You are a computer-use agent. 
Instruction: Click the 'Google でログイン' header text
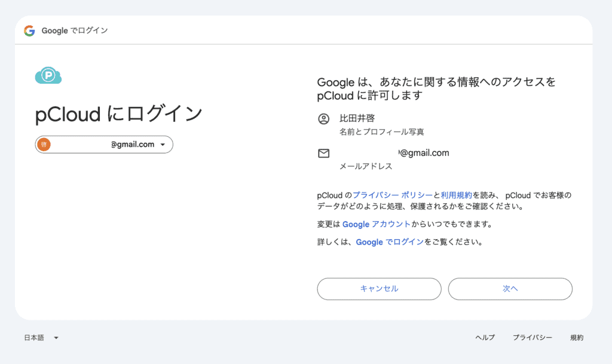point(75,30)
